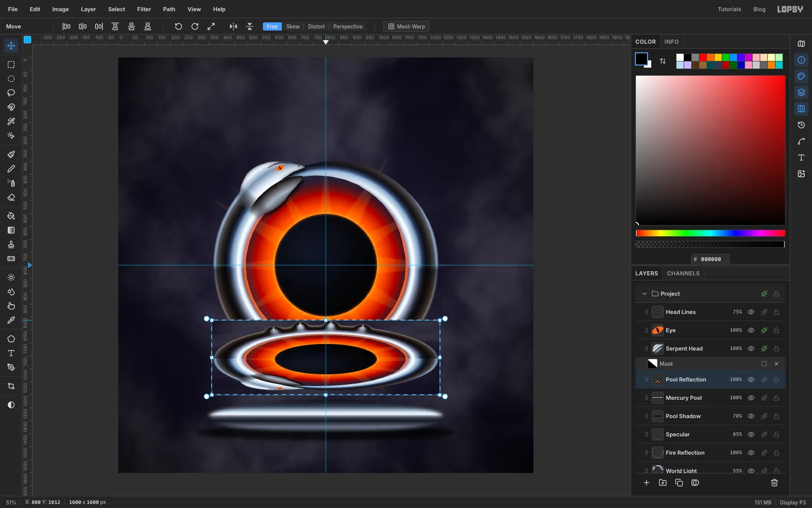Choose Skew transform mode
The width and height of the screenshot is (812, 508).
click(x=293, y=26)
